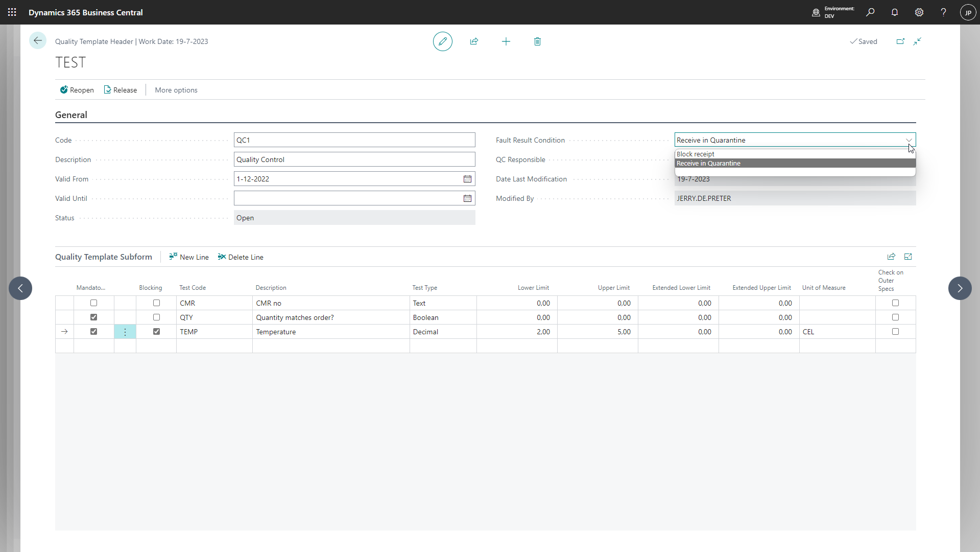Click the Release action
This screenshot has height=552, width=980.
coord(121,90)
